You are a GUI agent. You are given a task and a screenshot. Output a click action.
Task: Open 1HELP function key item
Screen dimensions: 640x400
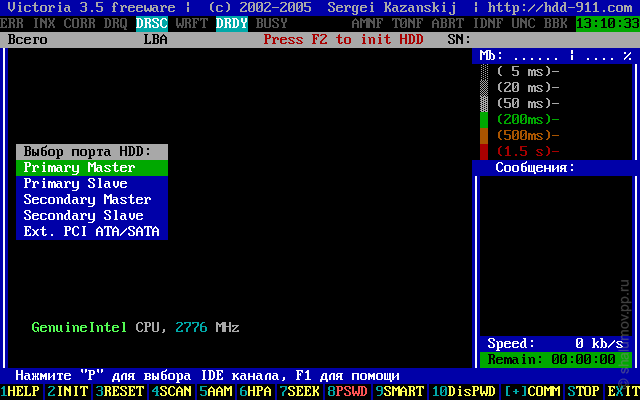[20, 391]
